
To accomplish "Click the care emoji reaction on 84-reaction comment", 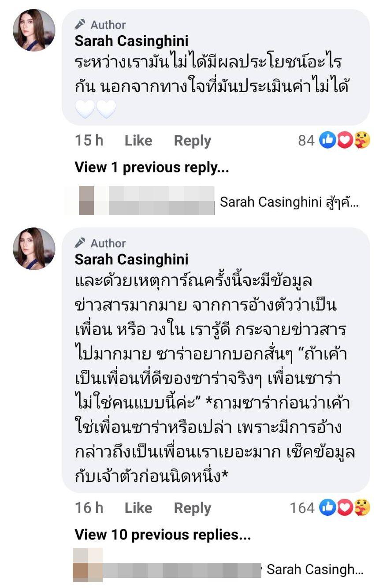I will click(362, 141).
